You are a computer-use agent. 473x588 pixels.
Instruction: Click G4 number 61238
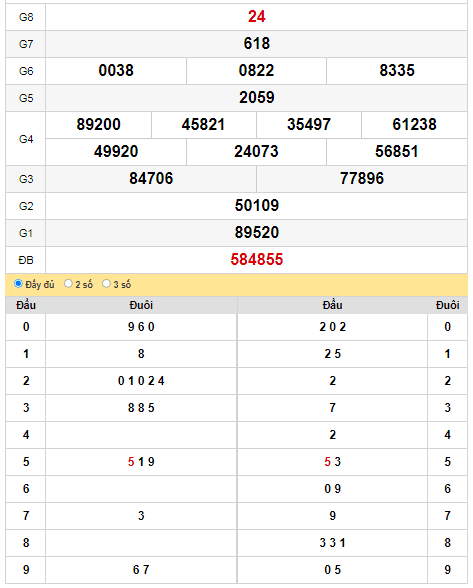point(414,124)
